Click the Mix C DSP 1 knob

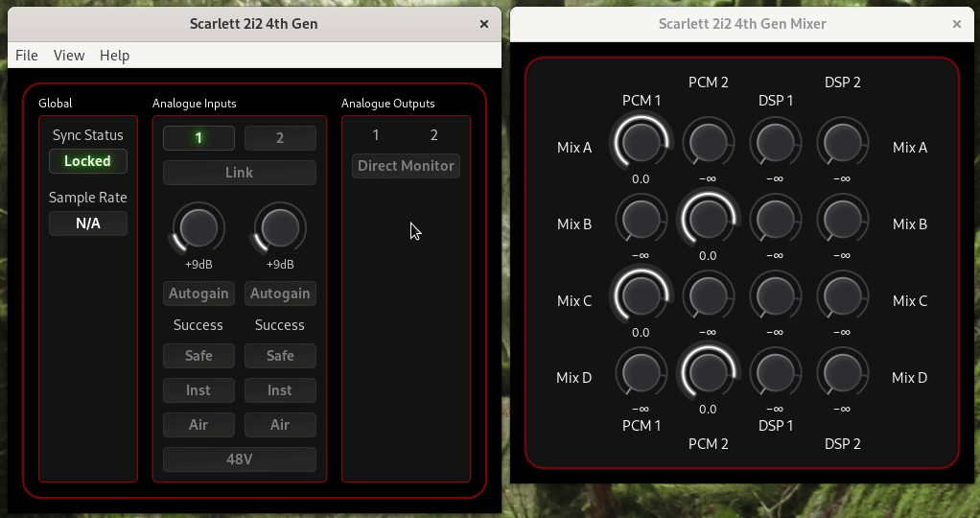(x=775, y=296)
